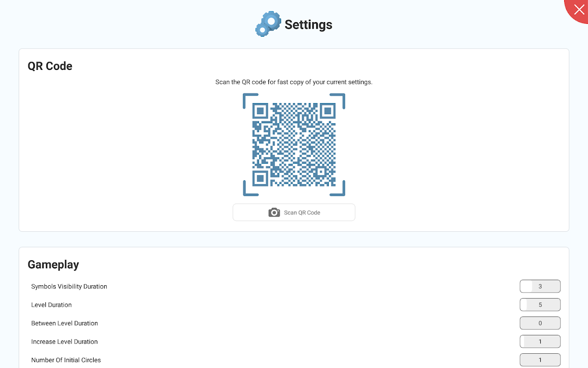The height and width of the screenshot is (368, 588).
Task: Select the Level Duration label
Action: click(51, 305)
